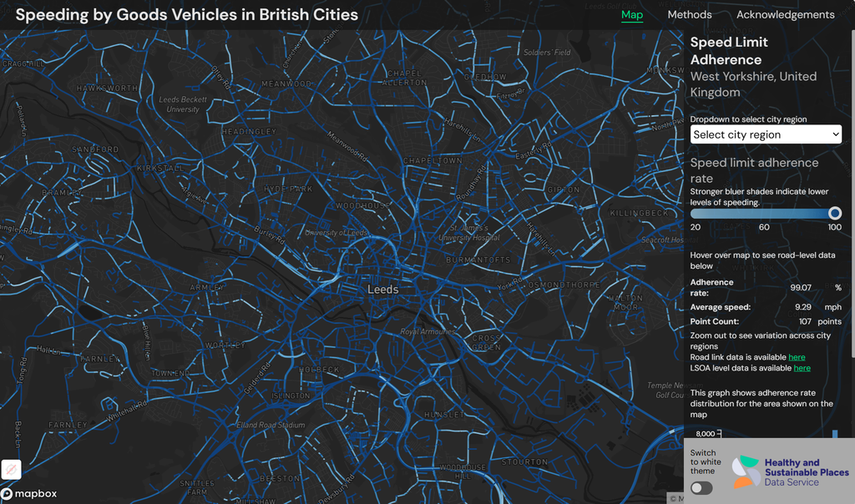This screenshot has width=855, height=504.
Task: Click the Woodhouse label on the map
Action: point(362,206)
